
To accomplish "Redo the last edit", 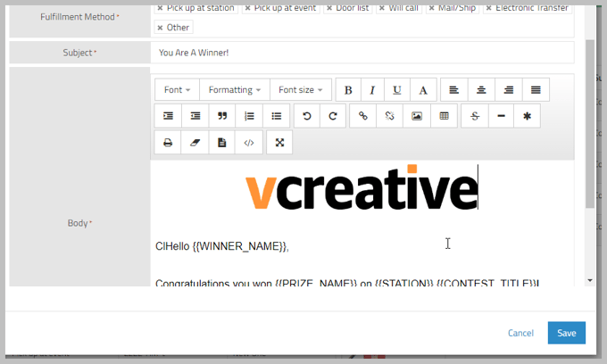I will 333,116.
